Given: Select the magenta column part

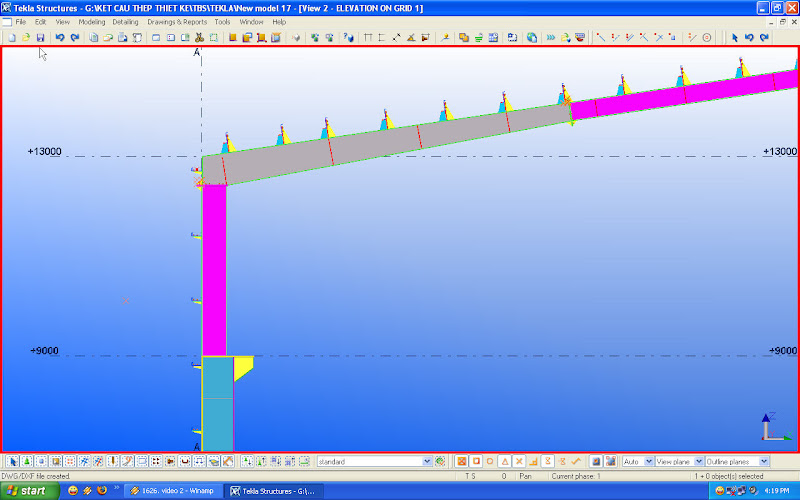Looking at the screenshot, I should [214, 270].
